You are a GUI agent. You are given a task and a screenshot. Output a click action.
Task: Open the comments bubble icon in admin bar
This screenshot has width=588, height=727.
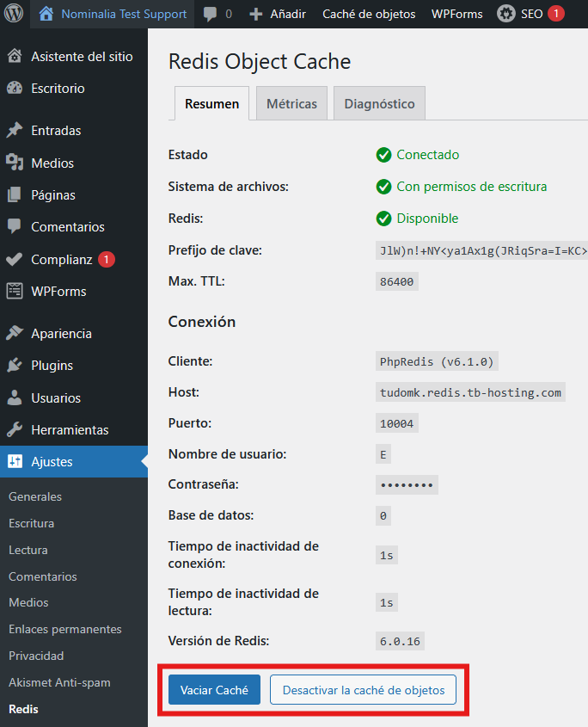click(210, 15)
